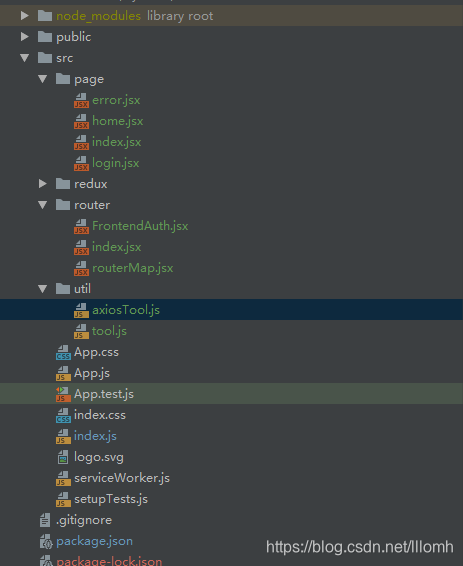Select the src folder name
Screen dimensions: 463x566
tap(65, 58)
